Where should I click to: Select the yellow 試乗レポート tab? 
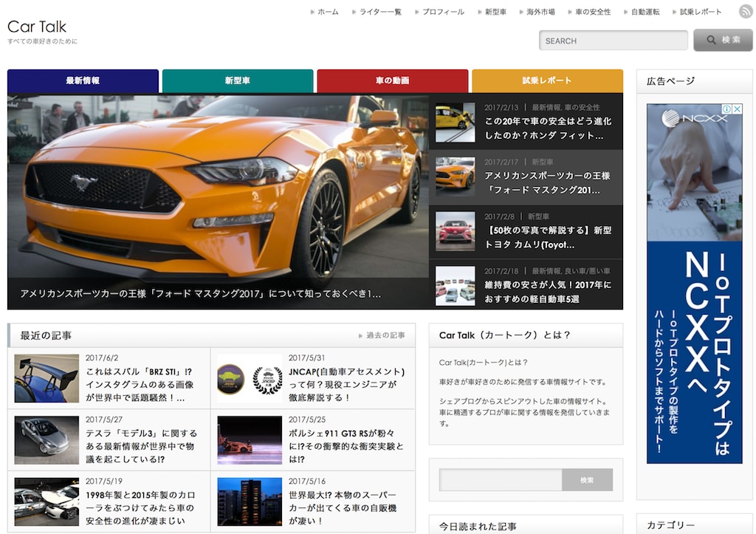[x=547, y=81]
